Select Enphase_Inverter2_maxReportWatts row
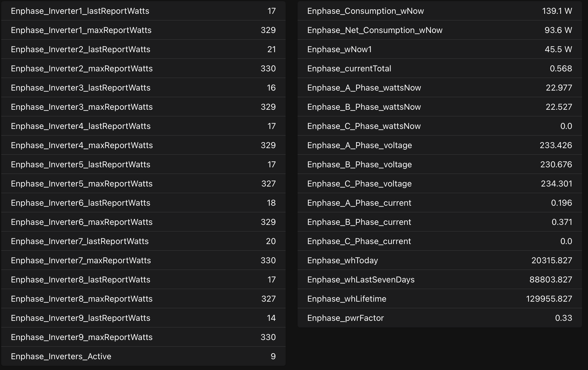Viewport: 588px width, 370px height. coord(143,69)
